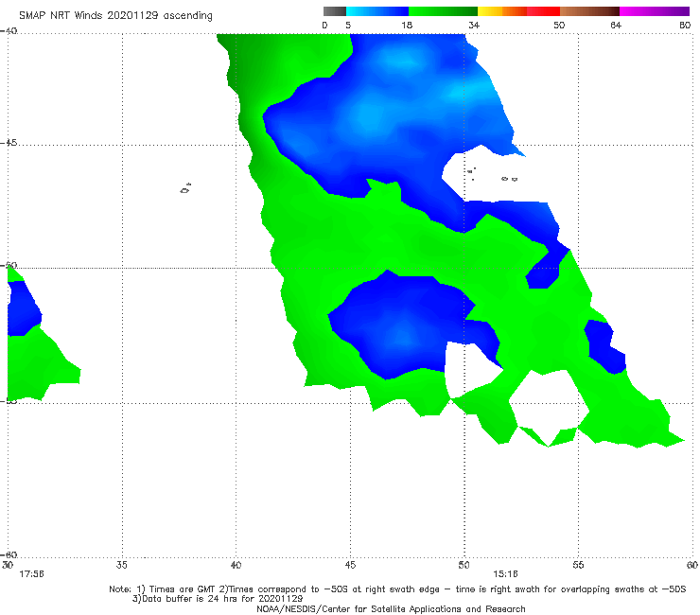Select the yellow-orange segment of the colorbar
Image resolution: width=700 pixels, height=615 pixels.
pos(502,11)
